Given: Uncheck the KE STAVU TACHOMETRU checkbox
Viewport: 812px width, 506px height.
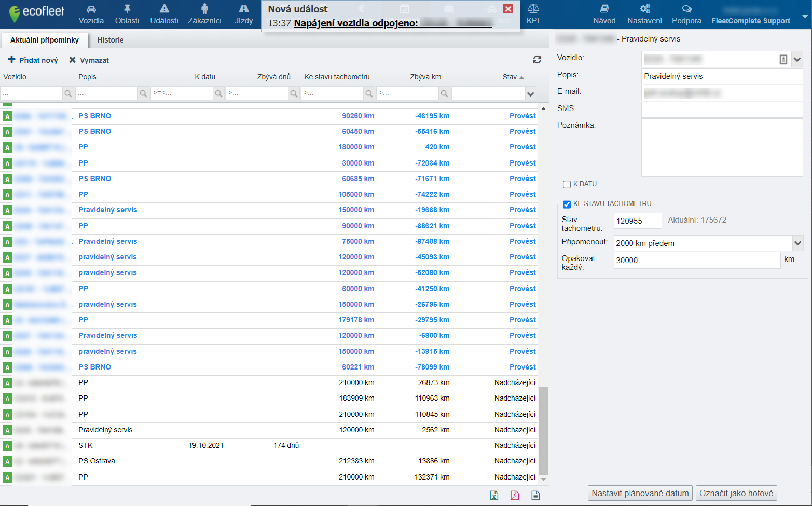Looking at the screenshot, I should (567, 204).
